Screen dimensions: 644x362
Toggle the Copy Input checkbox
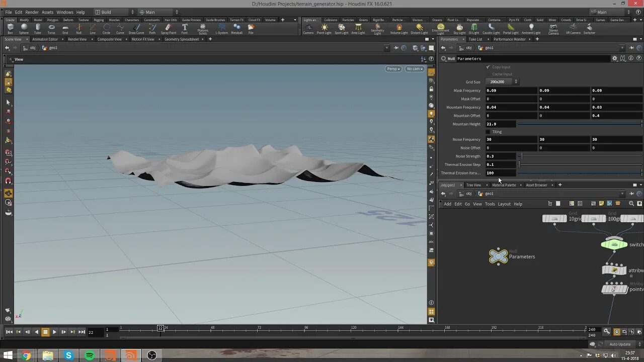click(x=488, y=67)
